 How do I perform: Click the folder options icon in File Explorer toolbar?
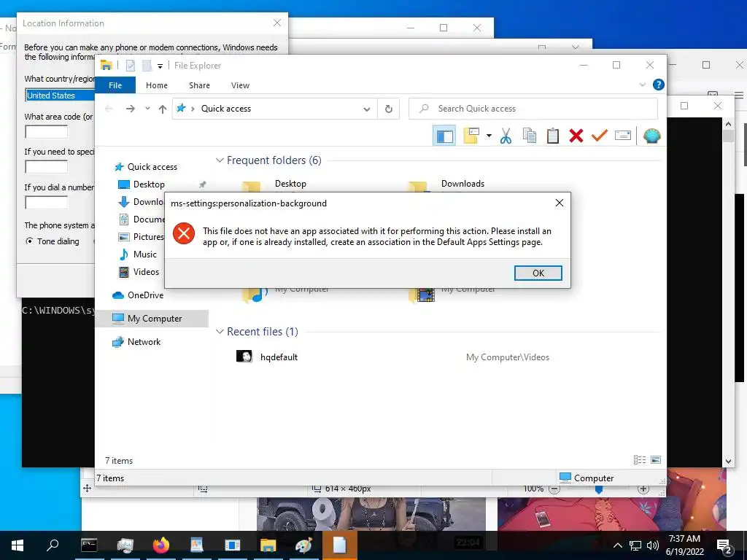click(471, 136)
